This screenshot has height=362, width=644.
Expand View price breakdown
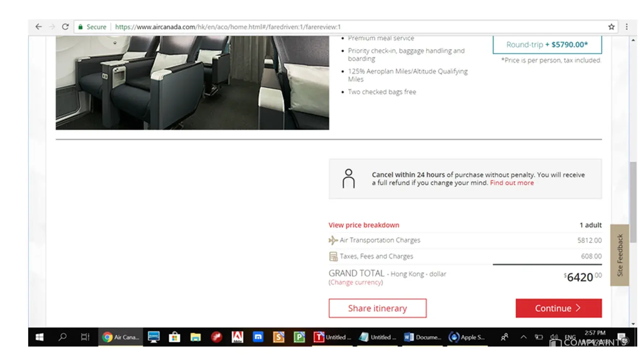364,225
